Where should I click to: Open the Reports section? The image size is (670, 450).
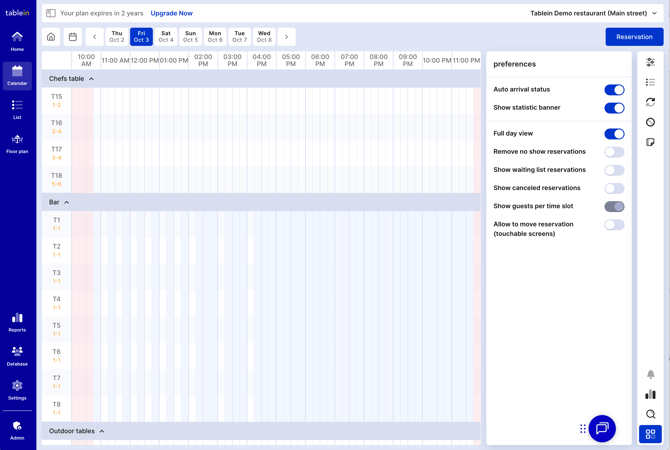pos(17,321)
